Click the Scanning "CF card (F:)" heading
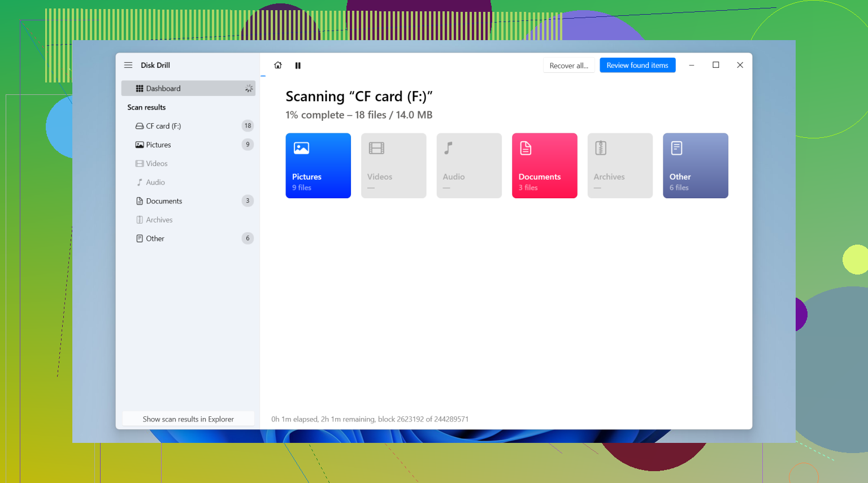Screen dimensions: 868x483 359,97
